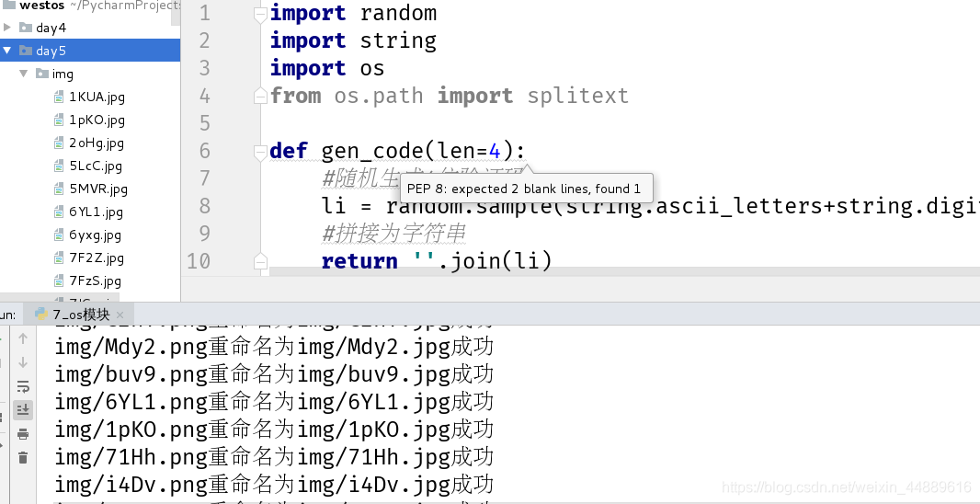Screen dimensions: 980x504
Task: Click the fold marker at line 4
Action: point(260,96)
